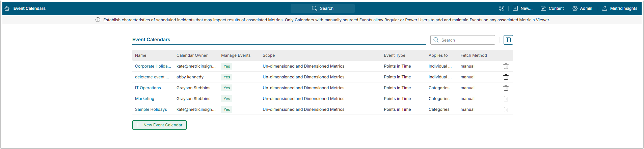Expand the MetricInsights user menu
The width and height of the screenshot is (644, 149).
point(620,8)
